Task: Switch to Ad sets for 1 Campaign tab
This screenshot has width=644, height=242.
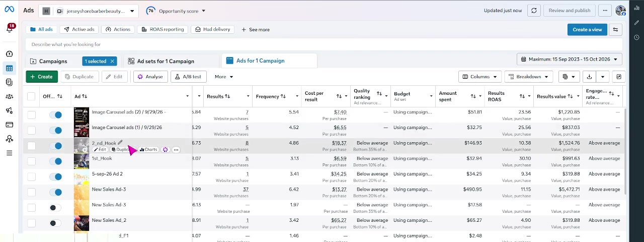Action: tap(171, 61)
